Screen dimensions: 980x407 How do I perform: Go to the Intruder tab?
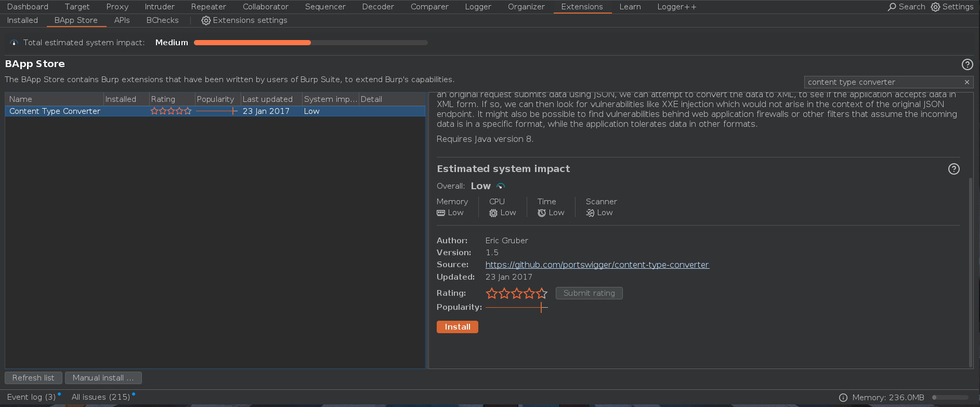pos(160,7)
